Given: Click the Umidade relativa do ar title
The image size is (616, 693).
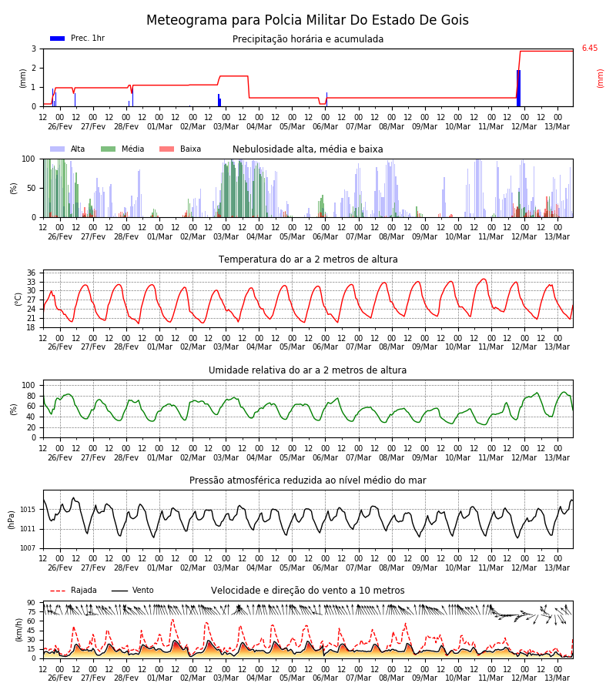Looking at the screenshot, I should coord(307,370).
